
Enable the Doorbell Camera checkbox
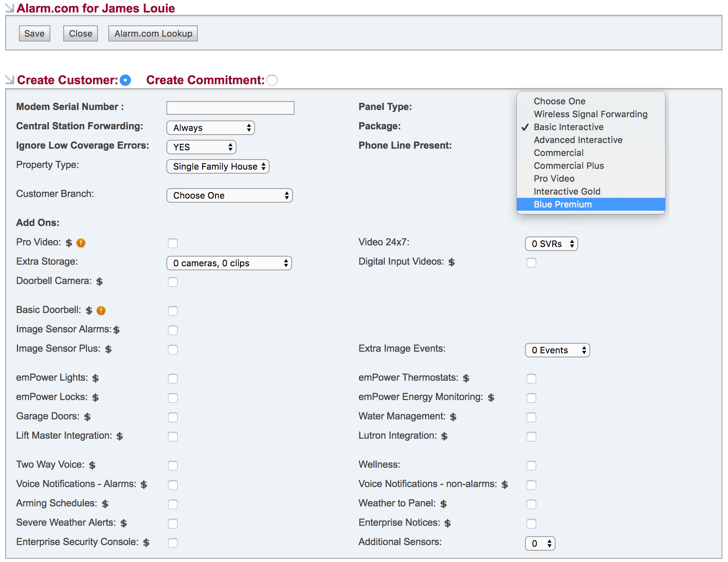point(173,282)
